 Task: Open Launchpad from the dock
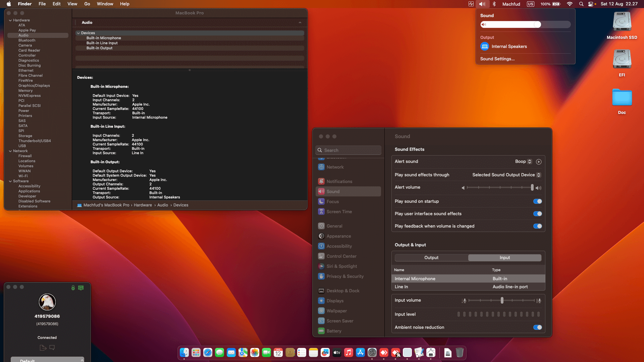[196, 353]
